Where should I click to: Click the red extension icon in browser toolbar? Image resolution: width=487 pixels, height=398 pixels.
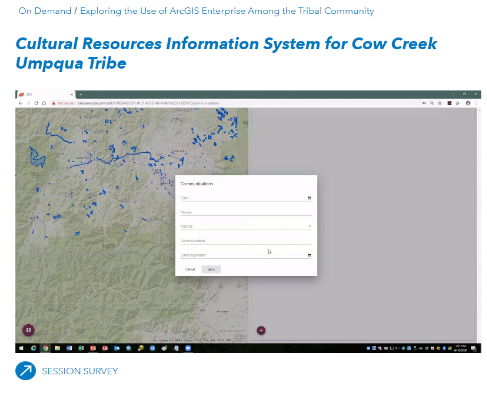click(449, 103)
